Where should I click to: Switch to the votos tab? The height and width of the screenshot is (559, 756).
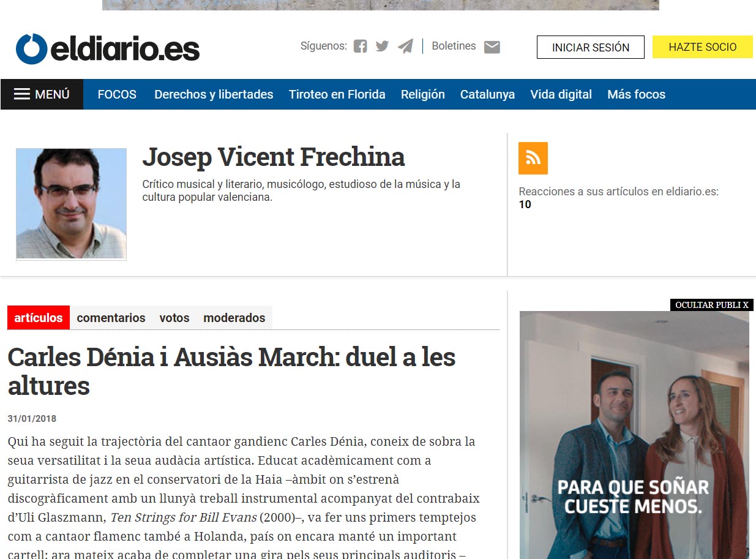click(174, 318)
